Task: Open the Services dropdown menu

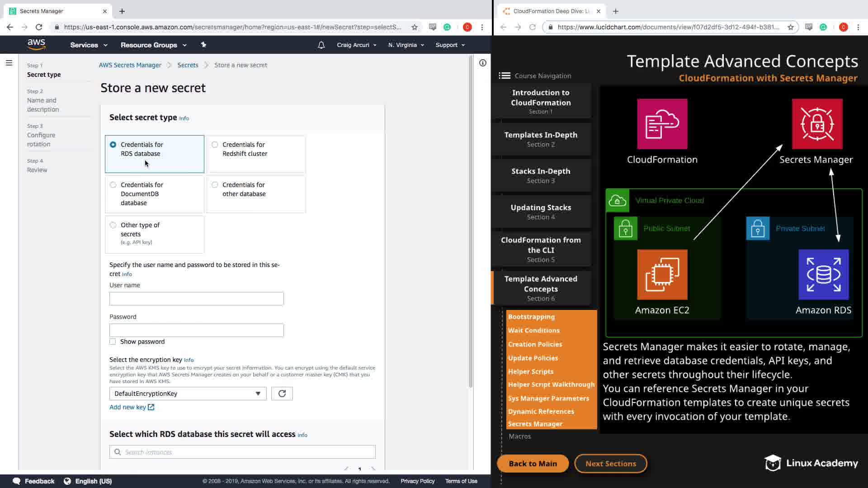Action: click(89, 45)
